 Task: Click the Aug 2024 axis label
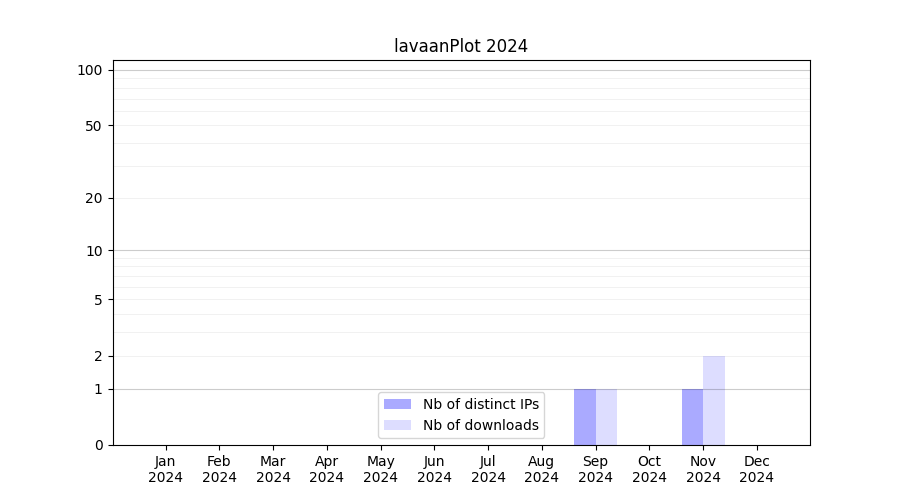(x=542, y=469)
